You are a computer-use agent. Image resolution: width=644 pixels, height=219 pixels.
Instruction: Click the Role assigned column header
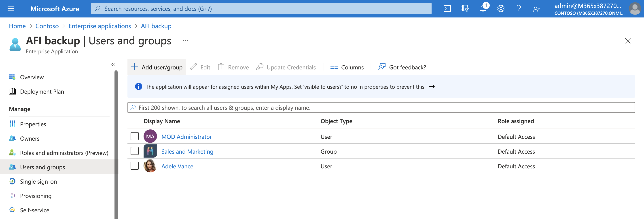pyautogui.click(x=515, y=121)
